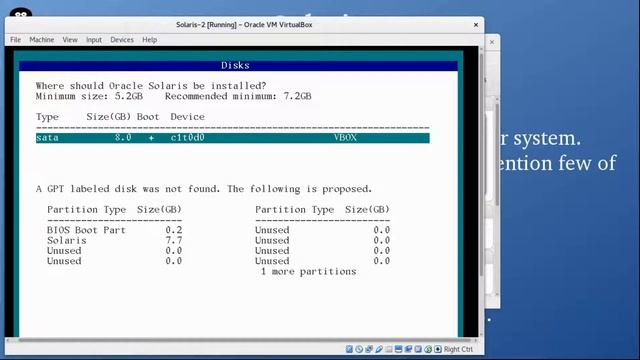Screen dimensions: 640x360
Task: Click the keyboard capture arrow icon
Action: coord(438,349)
